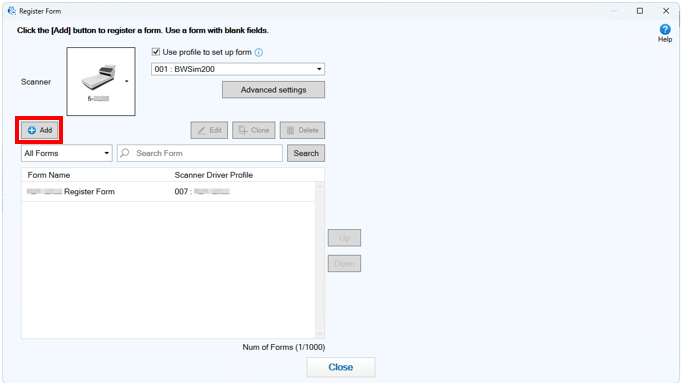Move form Up in the list
The width and height of the screenshot is (682, 387).
pyautogui.click(x=344, y=238)
